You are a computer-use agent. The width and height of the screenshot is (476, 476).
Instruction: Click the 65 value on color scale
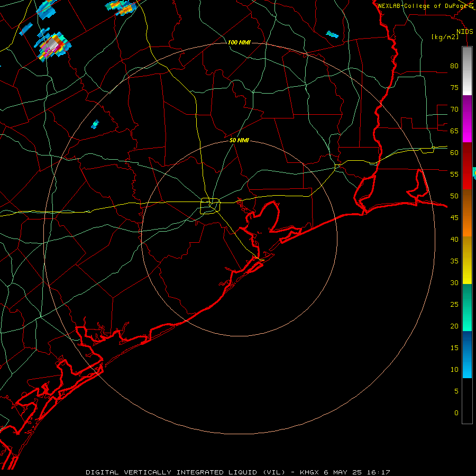[x=454, y=131]
